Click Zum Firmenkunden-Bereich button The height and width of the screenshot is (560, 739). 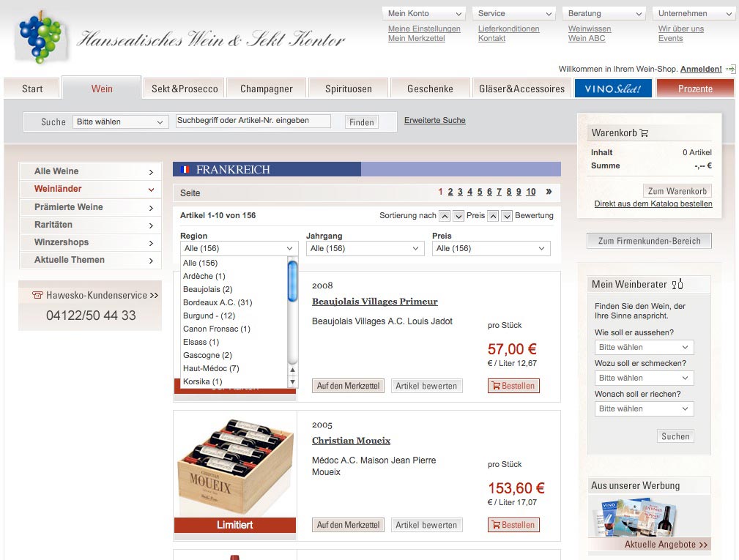(x=649, y=241)
